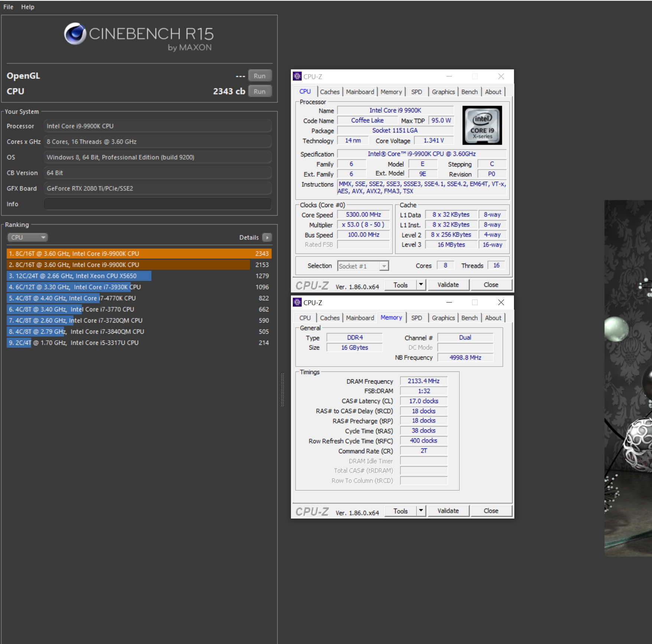The image size is (652, 644).
Task: Click Validate in upper CPU-Z window
Action: 448,285
